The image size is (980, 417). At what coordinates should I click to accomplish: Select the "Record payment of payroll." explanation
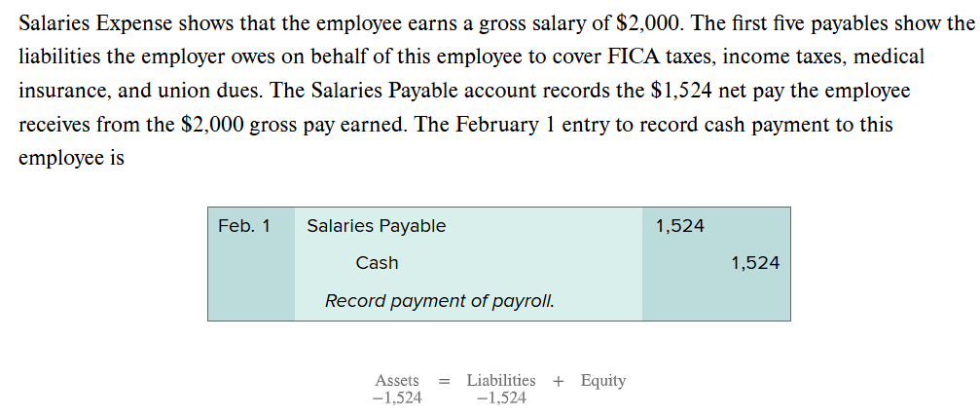[x=439, y=301]
